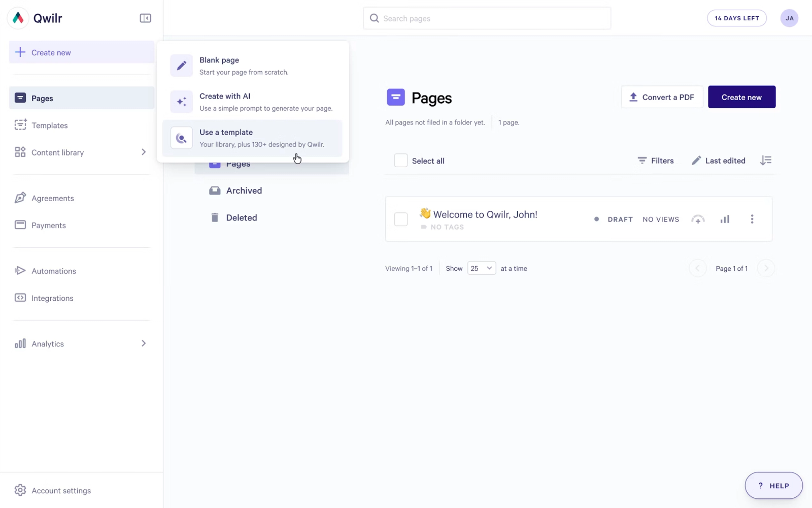Click the Use a template icon

[x=181, y=138]
